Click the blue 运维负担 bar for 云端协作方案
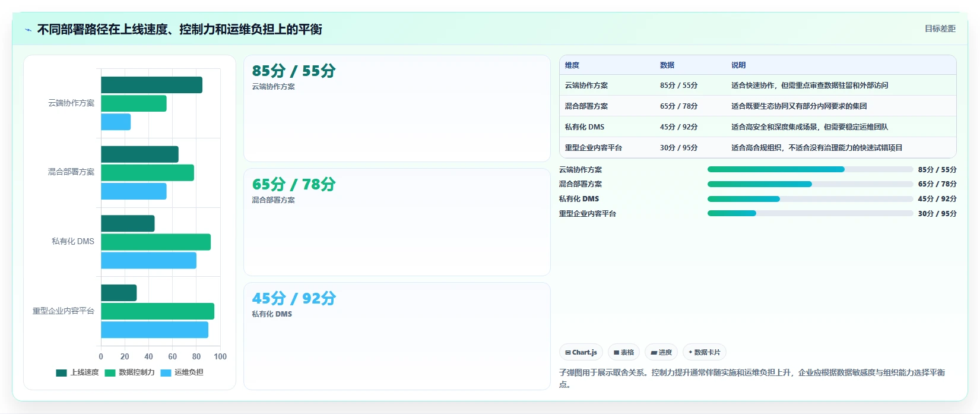980x414 pixels. tap(116, 122)
